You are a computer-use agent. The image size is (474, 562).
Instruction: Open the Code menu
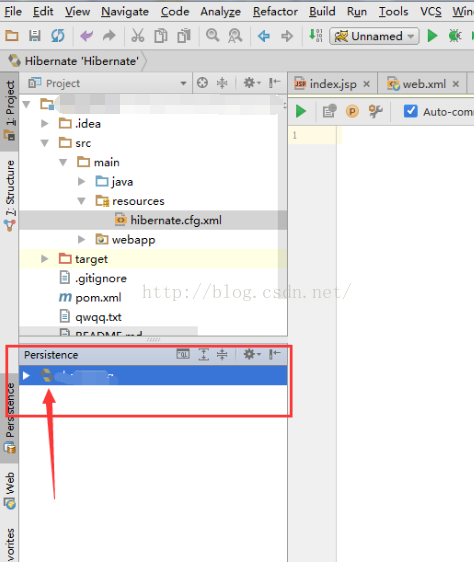click(175, 11)
